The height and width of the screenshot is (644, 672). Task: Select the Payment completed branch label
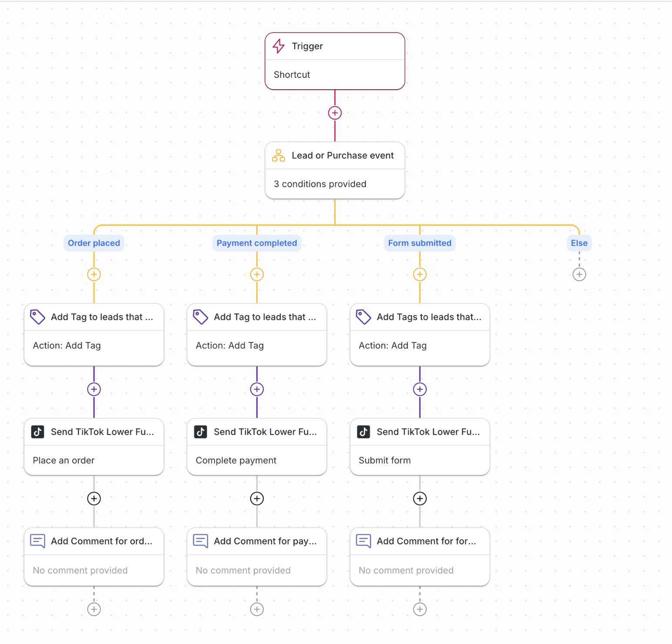[x=257, y=243]
